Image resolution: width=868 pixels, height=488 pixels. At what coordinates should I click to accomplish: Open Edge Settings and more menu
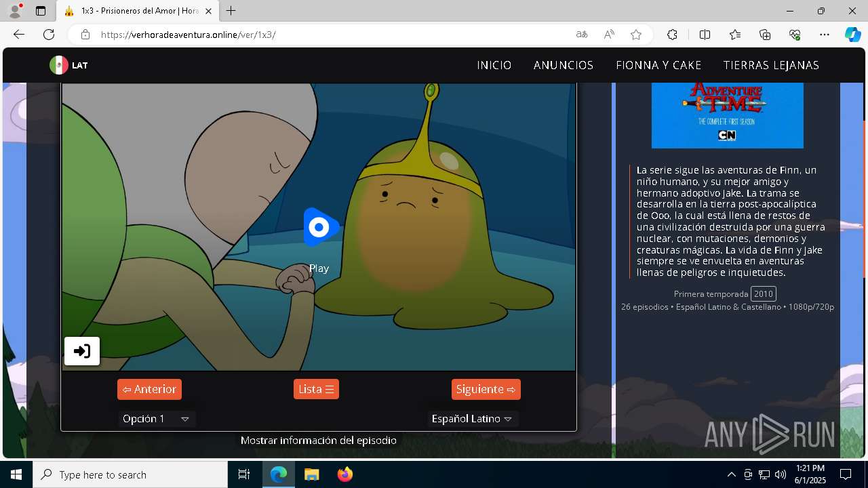tap(825, 35)
